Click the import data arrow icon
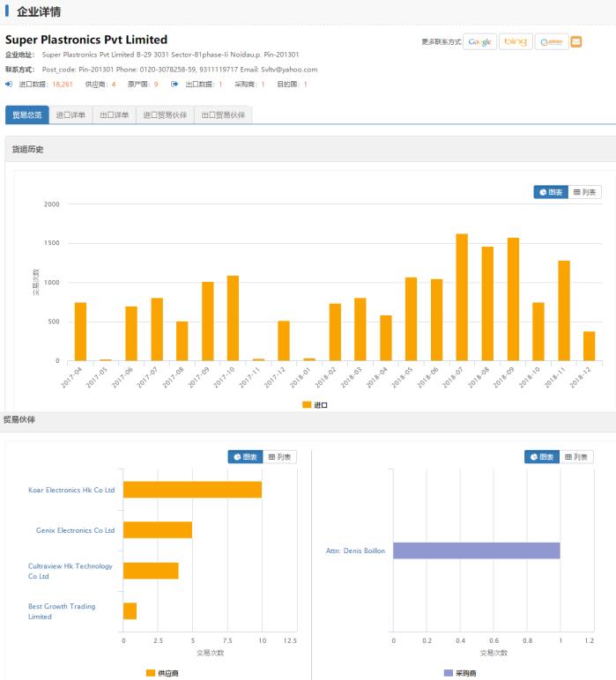616x680 pixels. (9, 85)
